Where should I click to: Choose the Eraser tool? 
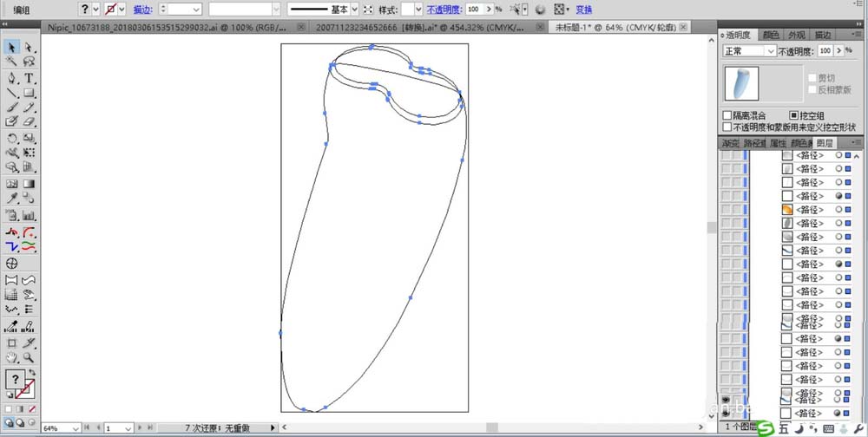tap(29, 121)
